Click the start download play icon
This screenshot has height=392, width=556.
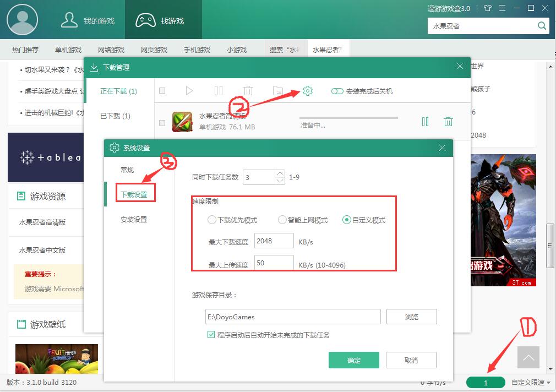click(x=189, y=91)
